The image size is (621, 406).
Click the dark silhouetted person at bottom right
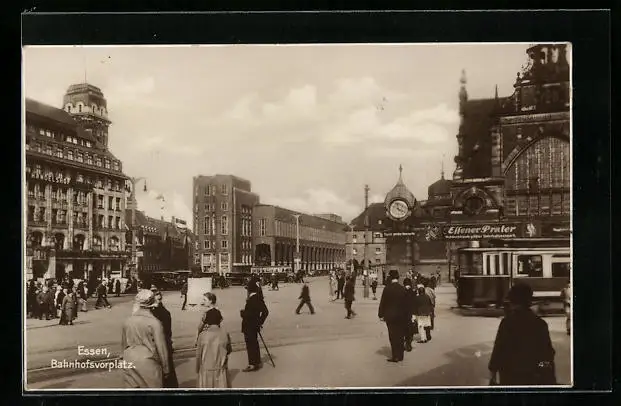pos(521,339)
